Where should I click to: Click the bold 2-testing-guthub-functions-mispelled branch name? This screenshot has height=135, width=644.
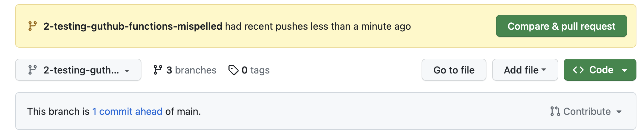[133, 26]
